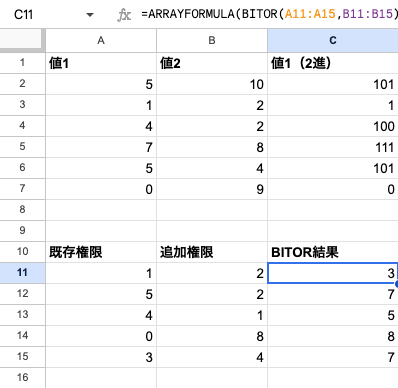
Task: Select row 1 header
Action: [x=22, y=63]
